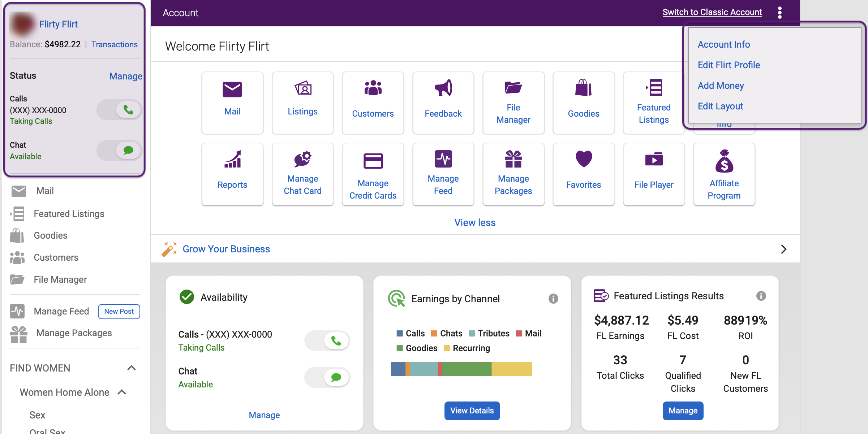
Task: Click the View Details button
Action: pyautogui.click(x=472, y=411)
